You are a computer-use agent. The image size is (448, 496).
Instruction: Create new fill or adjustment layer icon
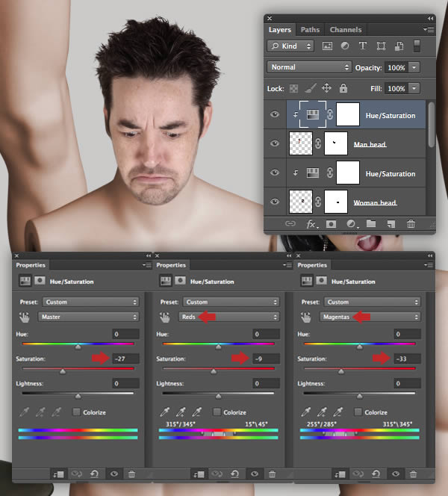[x=352, y=224]
